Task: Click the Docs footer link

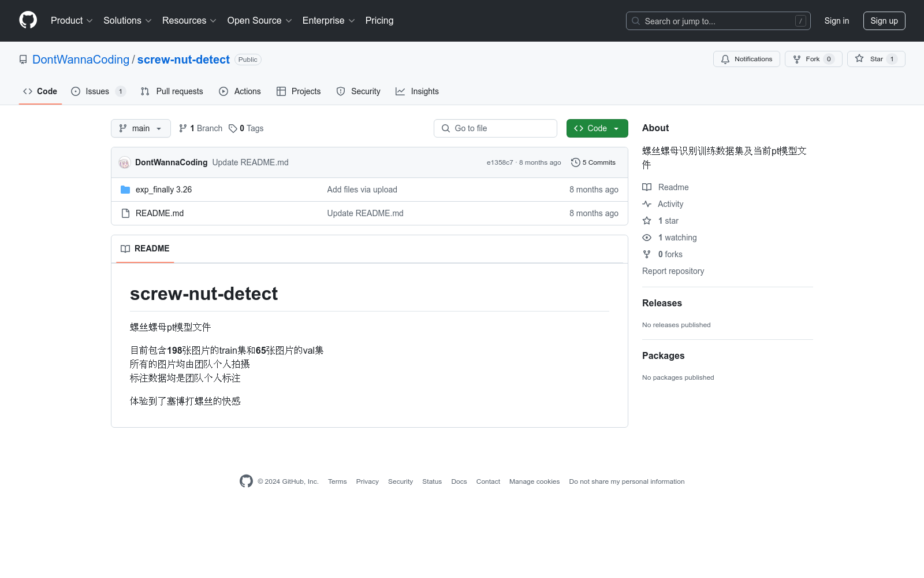Action: coord(459,481)
